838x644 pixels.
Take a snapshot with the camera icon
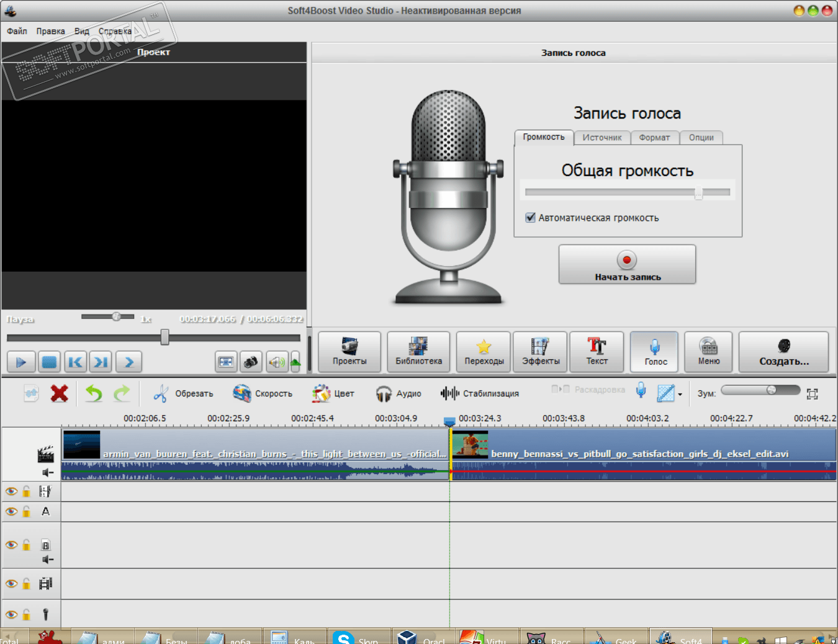click(x=250, y=362)
